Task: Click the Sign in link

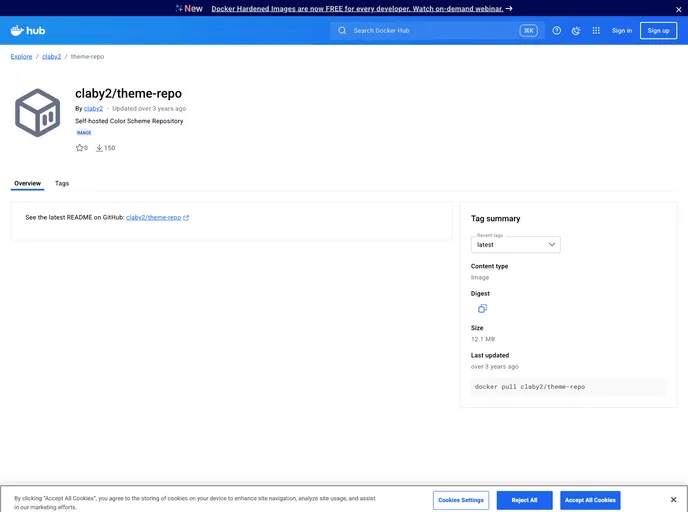Action: pyautogui.click(x=622, y=31)
